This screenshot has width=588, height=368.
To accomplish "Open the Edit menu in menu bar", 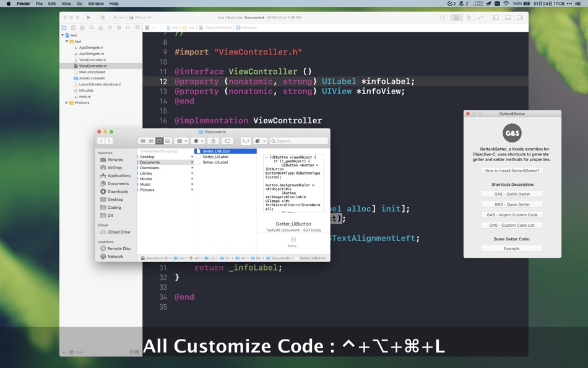I will (x=52, y=3).
